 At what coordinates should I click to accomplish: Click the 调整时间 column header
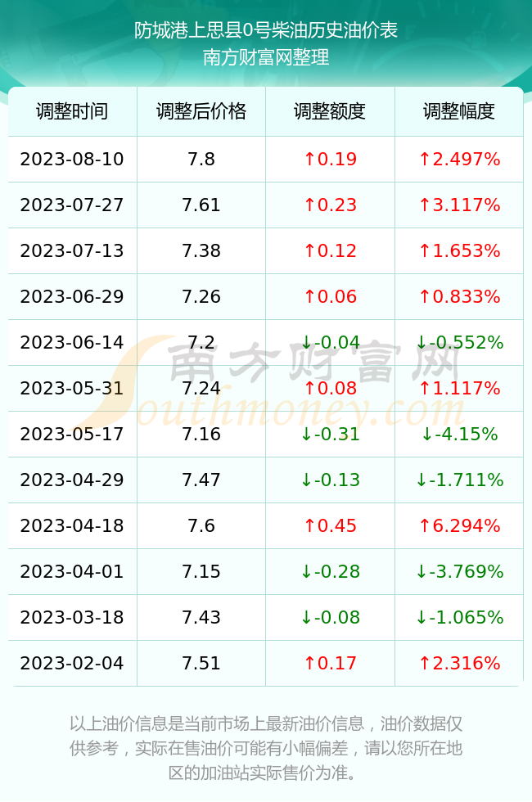coord(72,111)
